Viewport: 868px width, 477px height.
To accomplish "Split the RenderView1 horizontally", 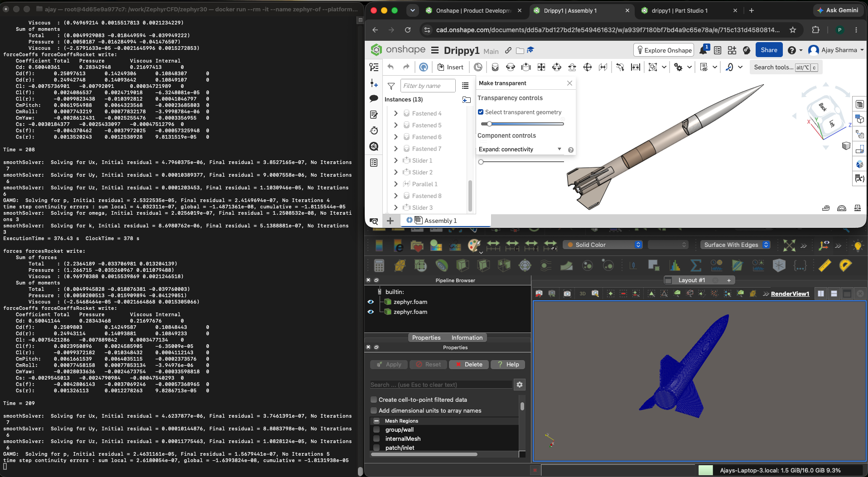I will pos(821,294).
